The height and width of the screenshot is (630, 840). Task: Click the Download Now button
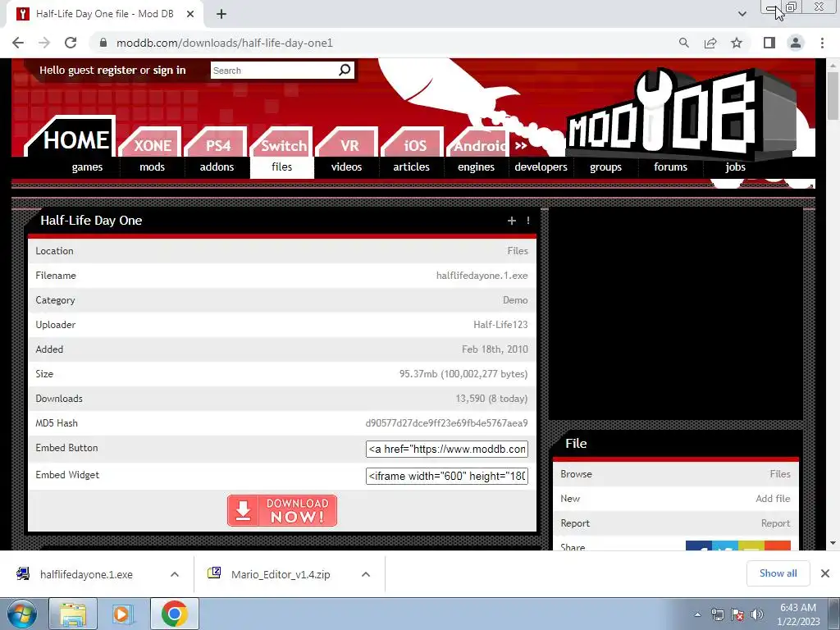coord(282,510)
